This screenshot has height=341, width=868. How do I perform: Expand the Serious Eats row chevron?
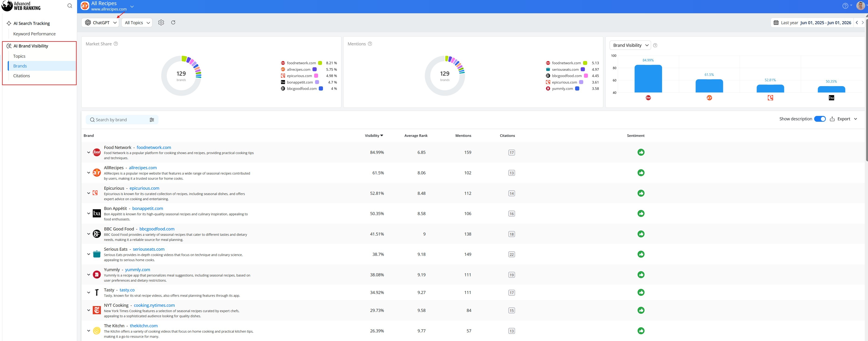pos(89,254)
